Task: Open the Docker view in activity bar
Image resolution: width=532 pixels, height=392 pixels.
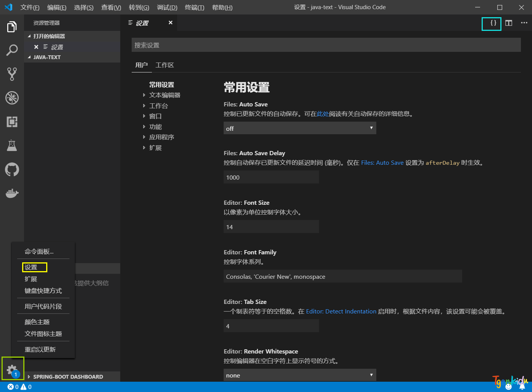Action: click(12, 193)
